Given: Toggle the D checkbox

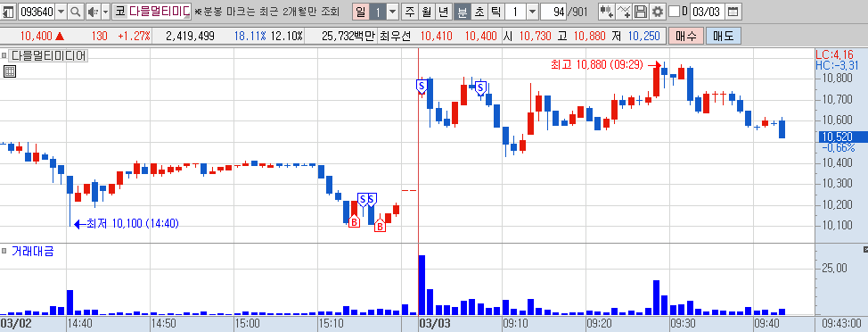Looking at the screenshot, I should coord(674,11).
